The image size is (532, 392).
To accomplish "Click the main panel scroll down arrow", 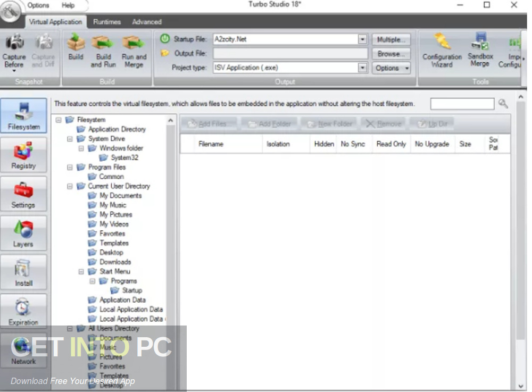I will tap(521, 386).
